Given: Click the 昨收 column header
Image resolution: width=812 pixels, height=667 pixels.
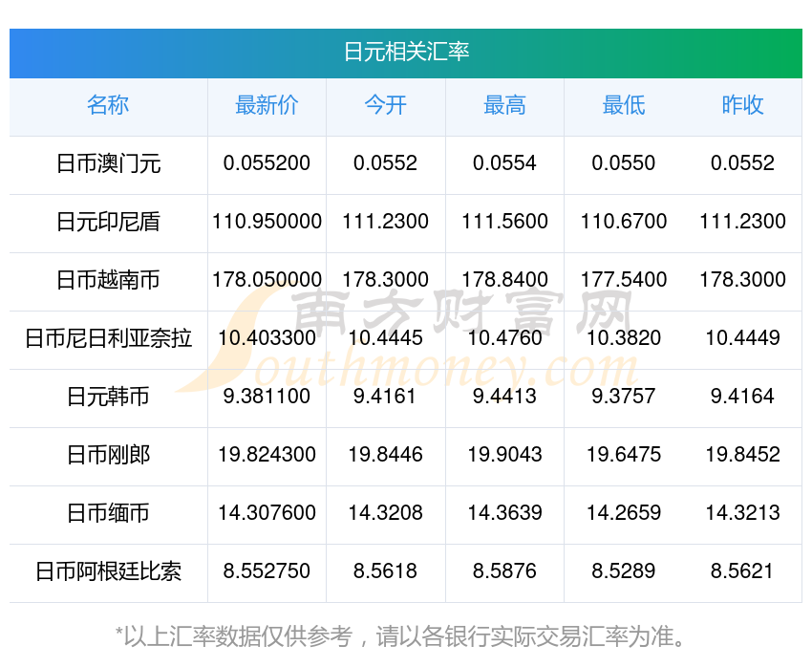Looking at the screenshot, I should (x=742, y=105).
